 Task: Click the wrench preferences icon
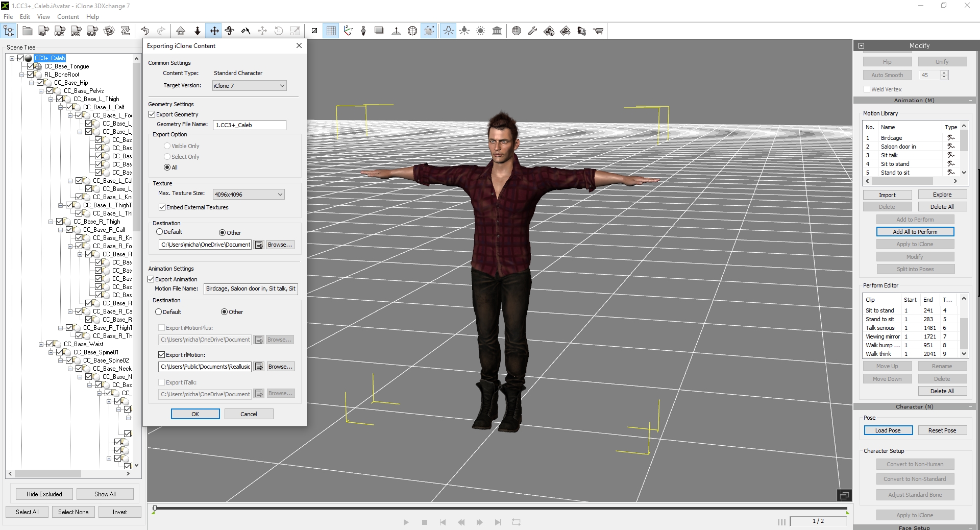pos(532,31)
